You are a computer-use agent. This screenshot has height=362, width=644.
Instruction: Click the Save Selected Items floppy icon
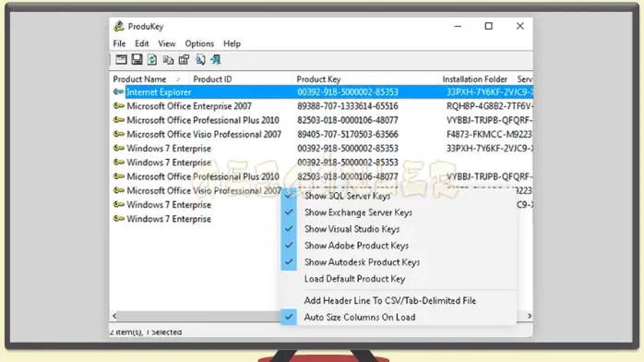pos(137,60)
